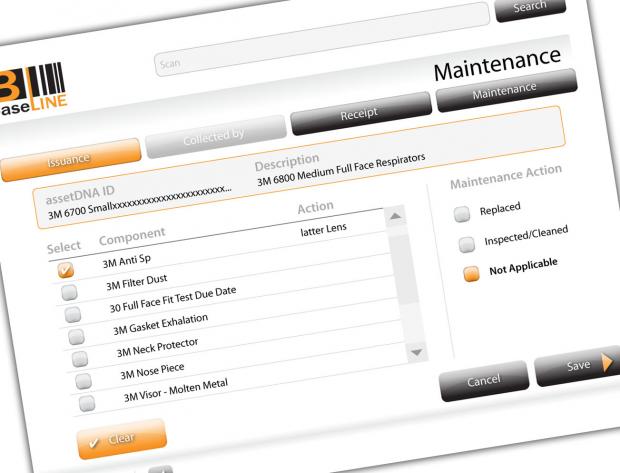Select the Replaced maintenance action
620x473 pixels.
(462, 214)
